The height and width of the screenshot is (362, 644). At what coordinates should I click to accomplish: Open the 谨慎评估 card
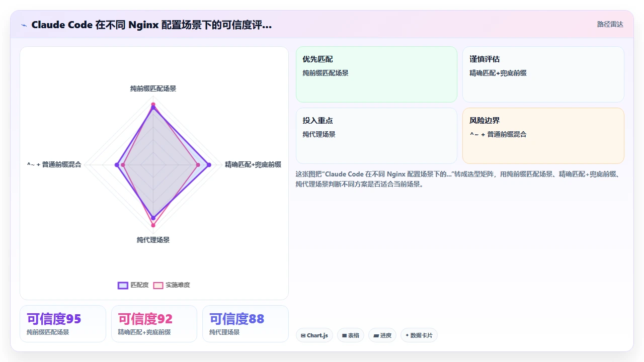543,74
